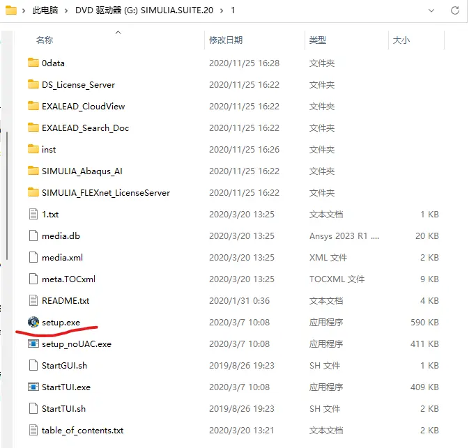
Task: Go to 此电脑 in the breadcrumb
Action: [x=45, y=10]
